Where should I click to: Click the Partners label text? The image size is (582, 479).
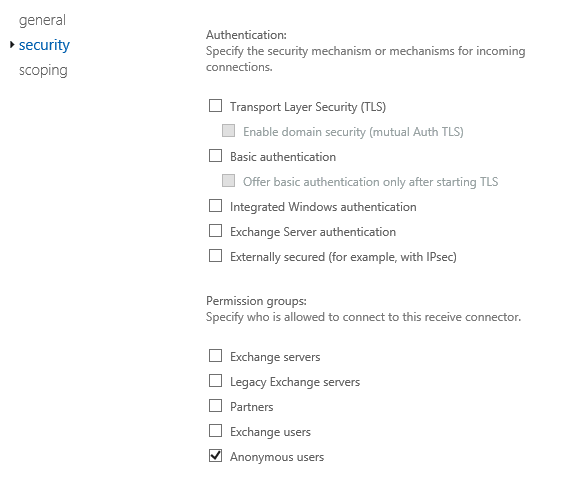point(252,407)
